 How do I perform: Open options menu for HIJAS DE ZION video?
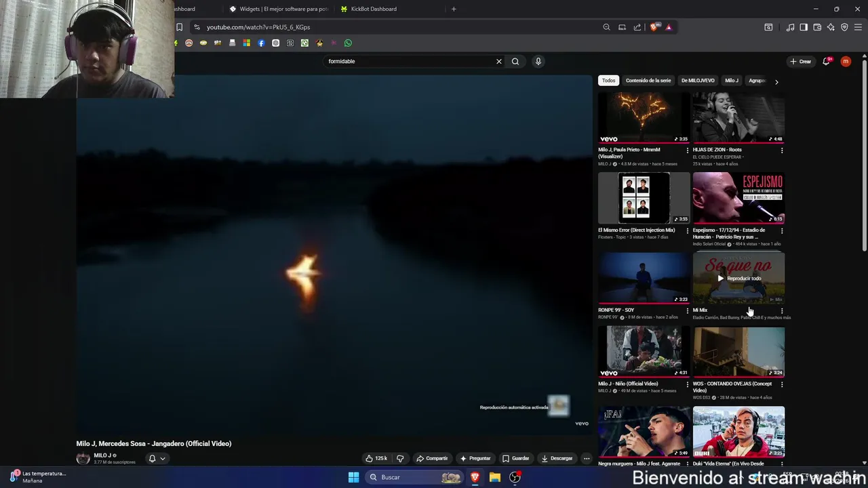click(x=782, y=150)
